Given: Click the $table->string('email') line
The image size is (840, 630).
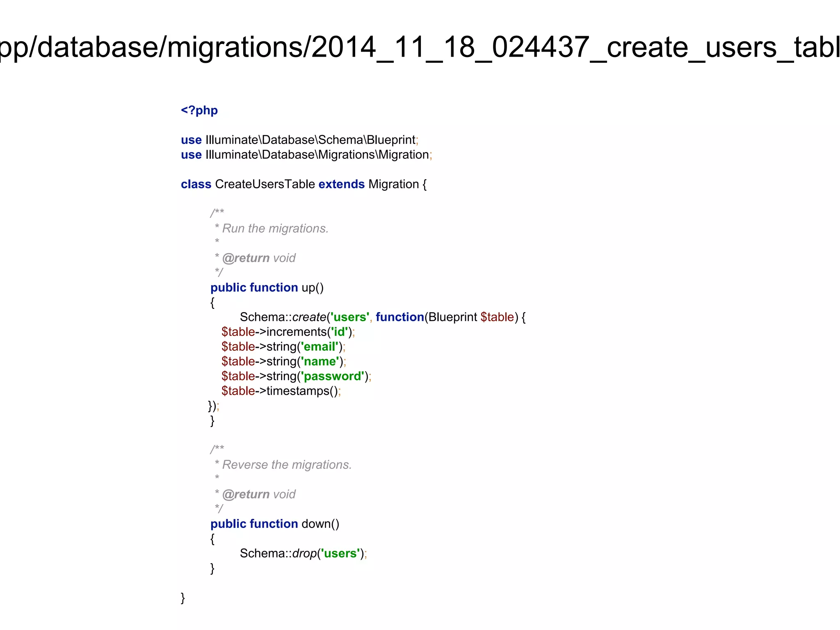Looking at the screenshot, I should (x=283, y=347).
